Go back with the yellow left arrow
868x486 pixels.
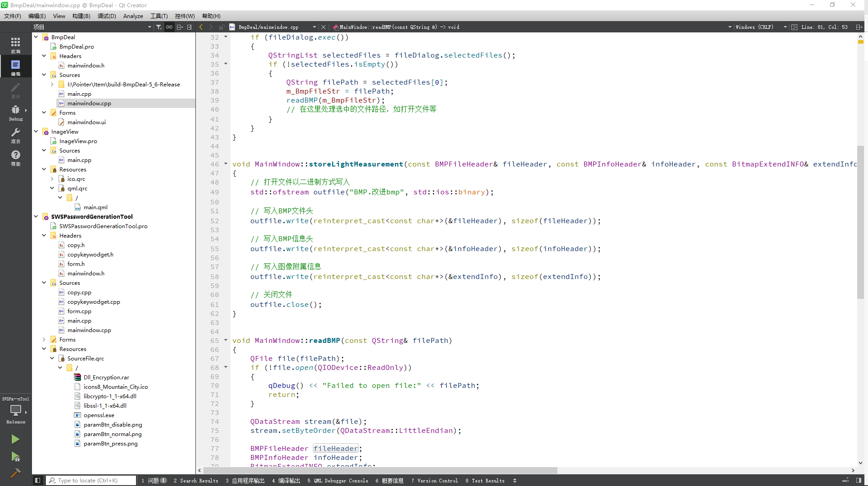[x=201, y=27]
